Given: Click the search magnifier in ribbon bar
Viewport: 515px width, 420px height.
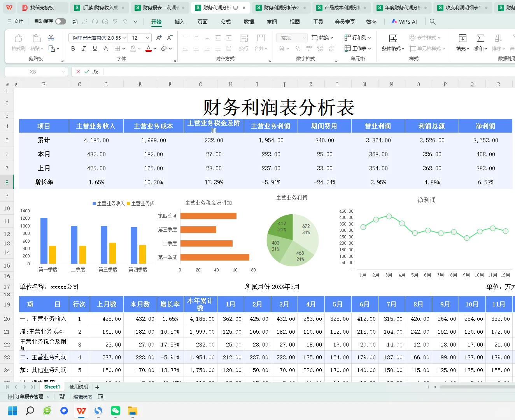Looking at the screenshot, I should (433, 22).
